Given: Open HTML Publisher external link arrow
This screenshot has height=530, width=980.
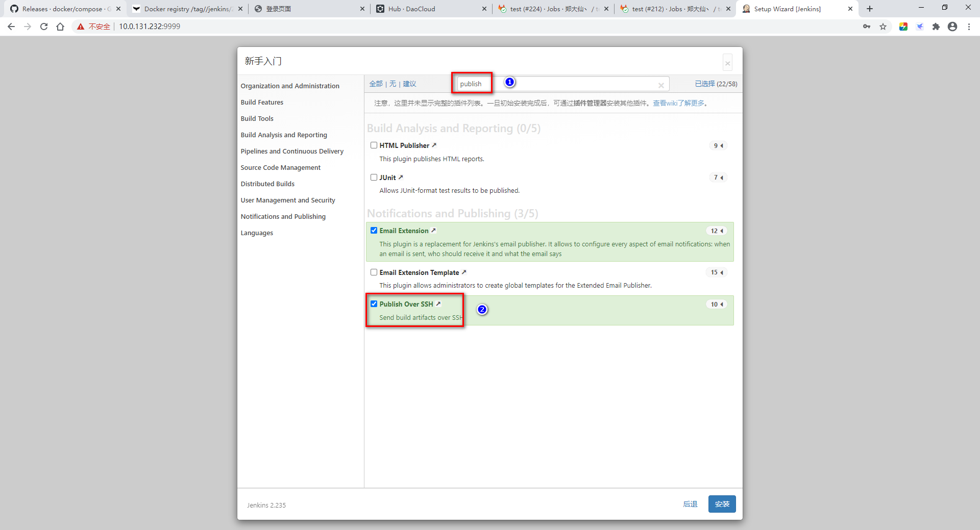Looking at the screenshot, I should click(x=434, y=145).
